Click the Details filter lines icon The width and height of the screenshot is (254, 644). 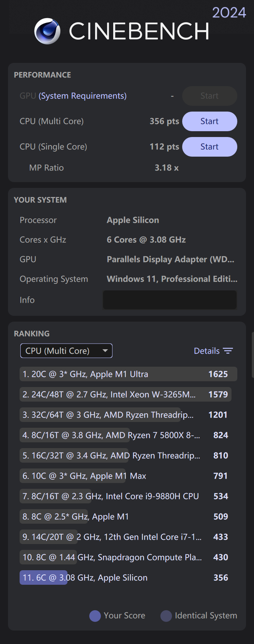coord(228,351)
